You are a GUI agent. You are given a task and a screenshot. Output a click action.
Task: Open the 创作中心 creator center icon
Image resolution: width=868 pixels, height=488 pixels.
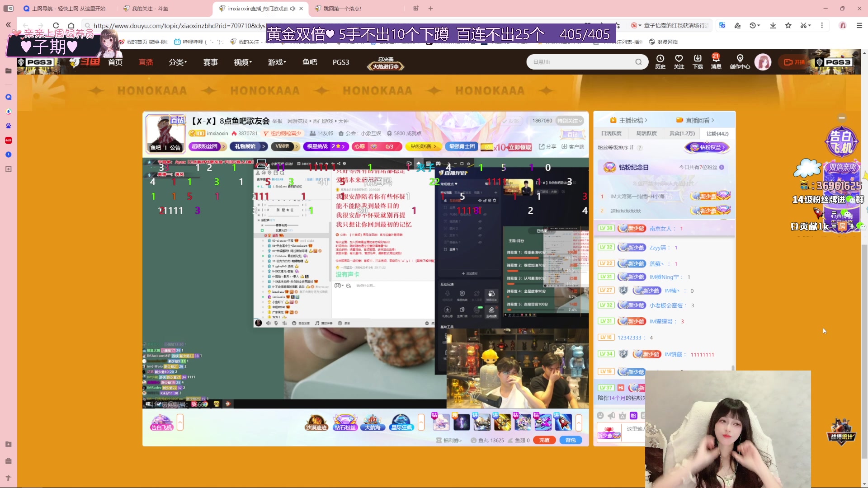[x=740, y=61]
